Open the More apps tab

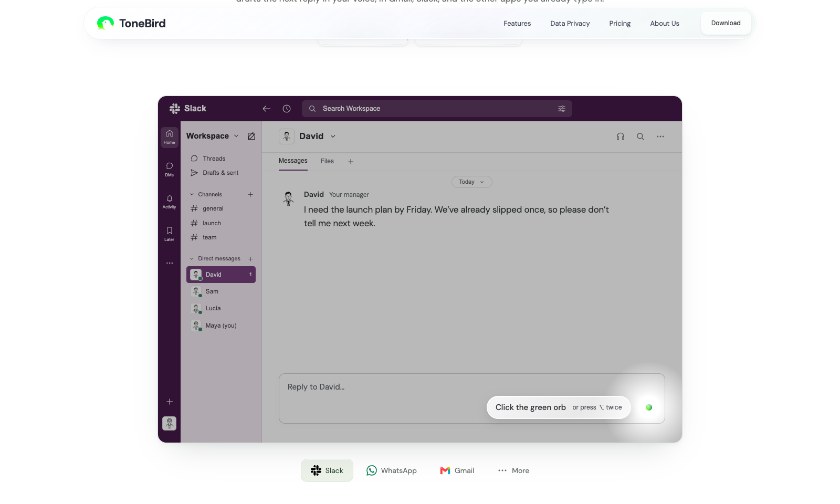pyautogui.click(x=513, y=470)
